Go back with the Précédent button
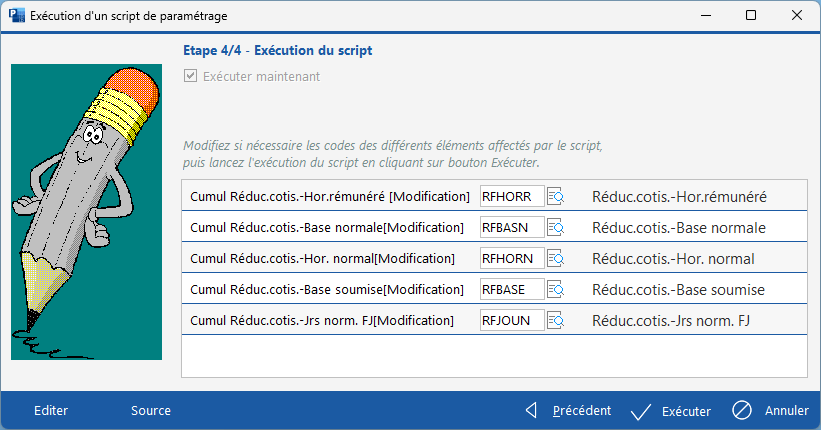This screenshot has width=821, height=430. [x=569, y=410]
